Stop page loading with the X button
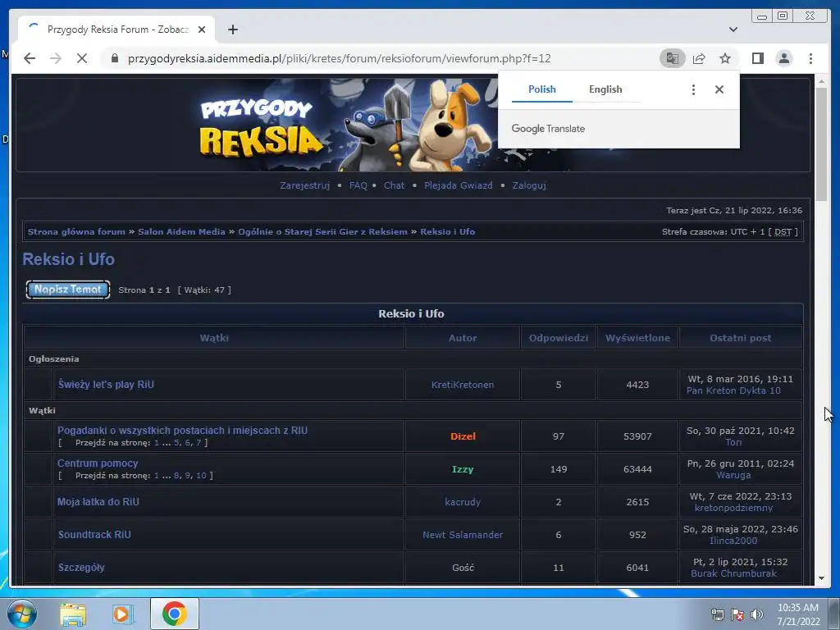This screenshot has height=630, width=840. [x=82, y=58]
